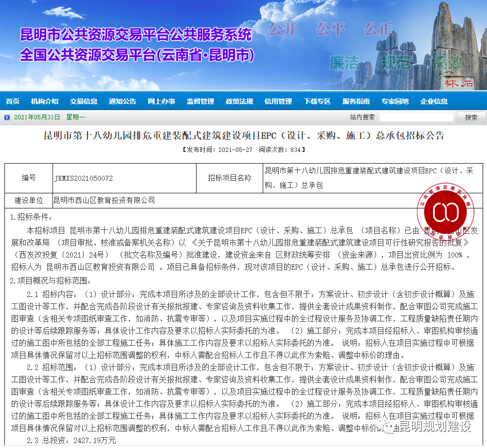Open the 交易信息 navigation item
The image size is (487, 448).
point(84,101)
